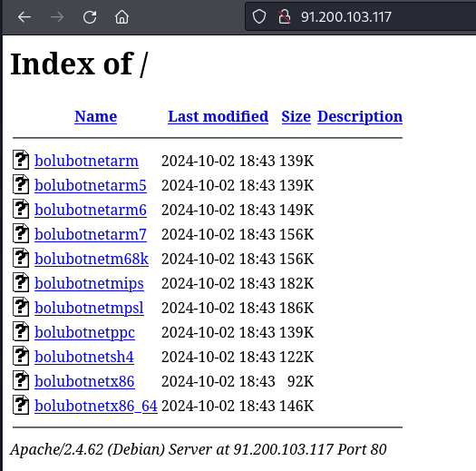Image resolution: width=476 pixels, height=471 pixels.
Task: Click the unknown-file icon beside bolubotnetm68k
Action: point(21,258)
